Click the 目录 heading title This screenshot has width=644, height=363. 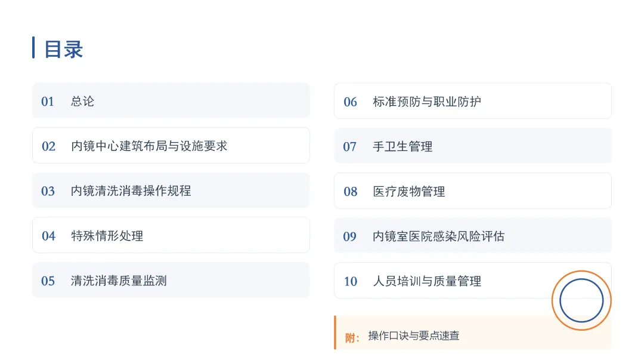(64, 49)
